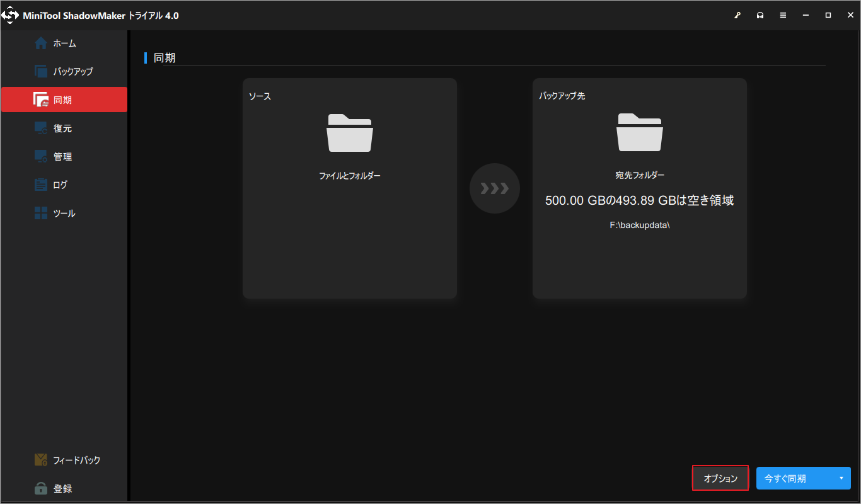Viewport: 861px width, 504px height.
Task: Click the license key icon in title bar
Action: point(737,14)
